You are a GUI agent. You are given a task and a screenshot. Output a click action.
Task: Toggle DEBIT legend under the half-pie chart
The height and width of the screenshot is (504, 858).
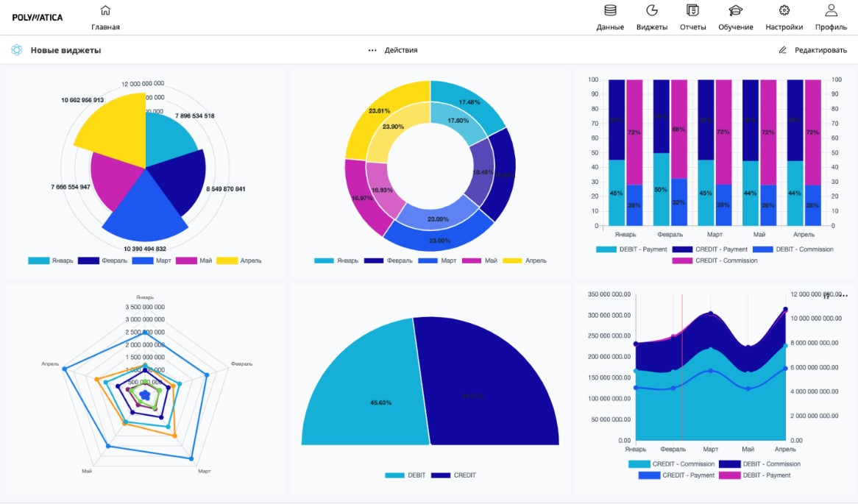[405, 475]
